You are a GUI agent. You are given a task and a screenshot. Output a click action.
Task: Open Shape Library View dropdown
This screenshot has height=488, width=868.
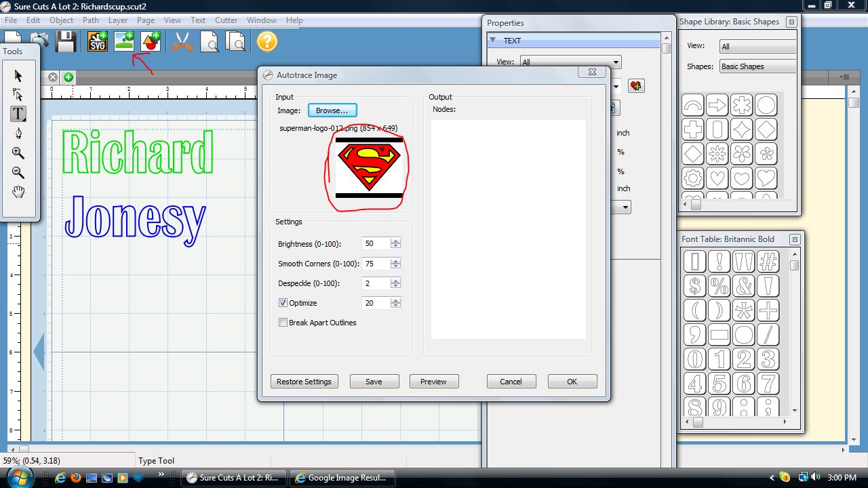point(758,47)
